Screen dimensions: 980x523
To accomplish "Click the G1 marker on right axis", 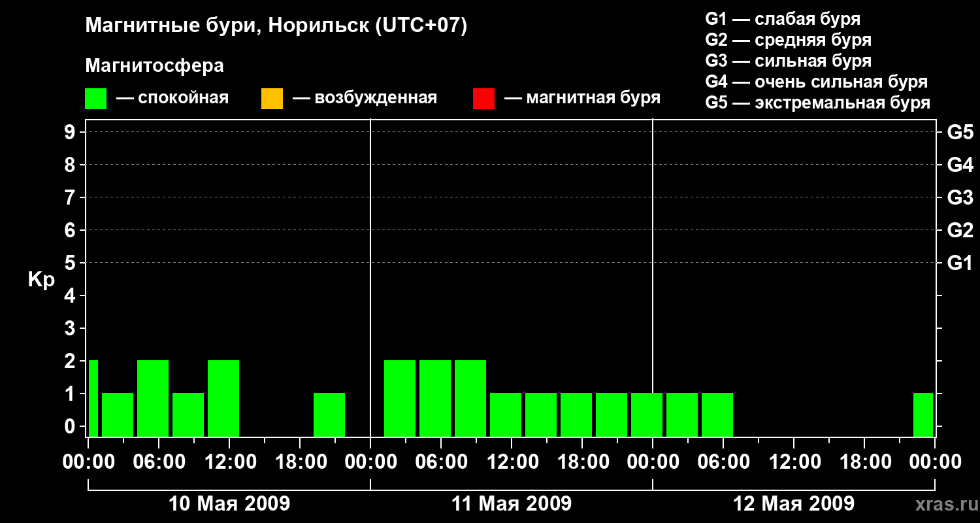I will point(960,263).
